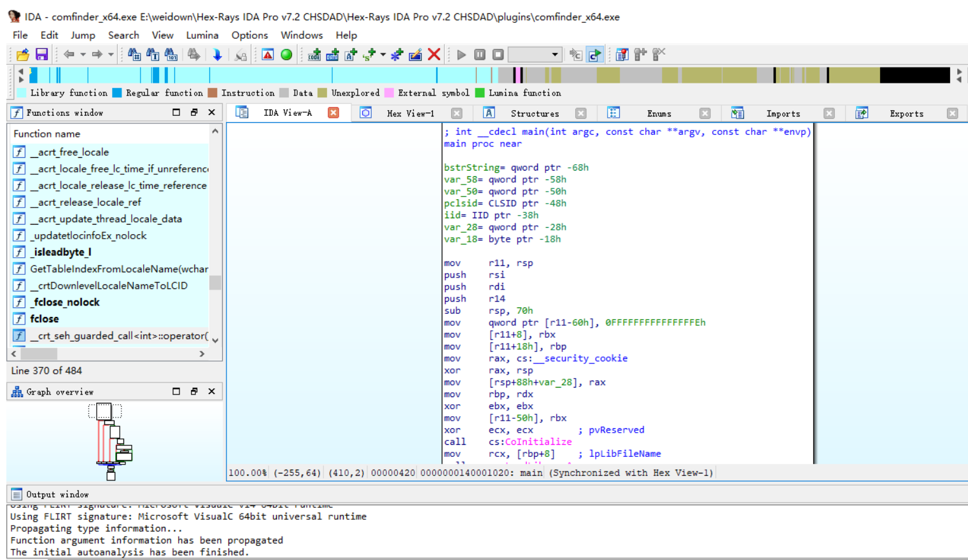Screen dimensions: 968x560
Task: Open the back-arrow history dropdown
Action: [83, 55]
